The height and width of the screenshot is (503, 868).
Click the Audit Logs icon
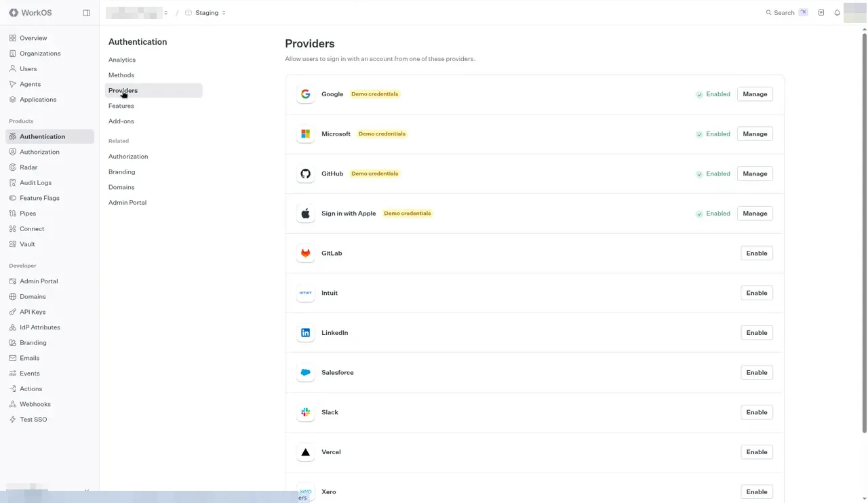(13, 182)
